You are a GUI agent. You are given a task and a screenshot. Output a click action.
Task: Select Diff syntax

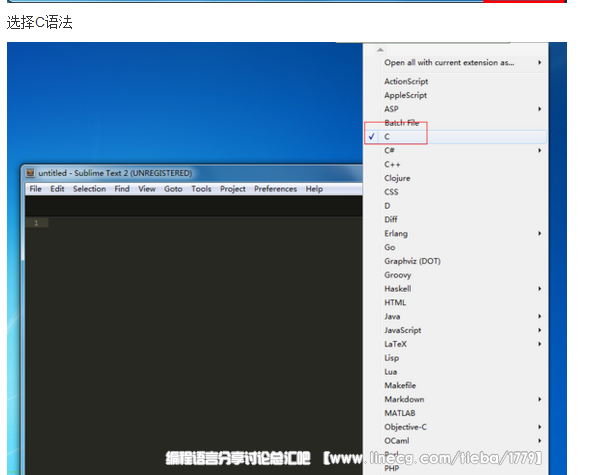[x=391, y=219]
